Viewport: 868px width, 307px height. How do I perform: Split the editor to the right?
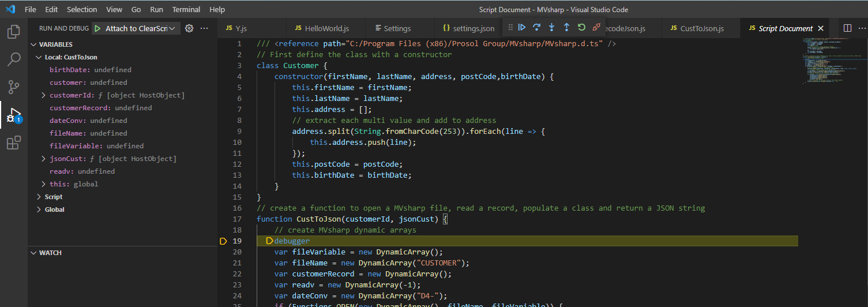[x=847, y=28]
